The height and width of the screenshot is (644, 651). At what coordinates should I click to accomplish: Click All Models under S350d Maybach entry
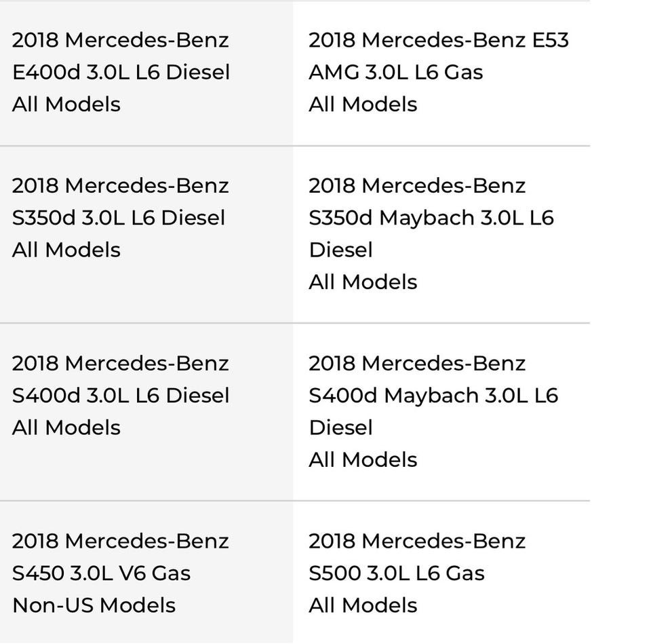363,282
